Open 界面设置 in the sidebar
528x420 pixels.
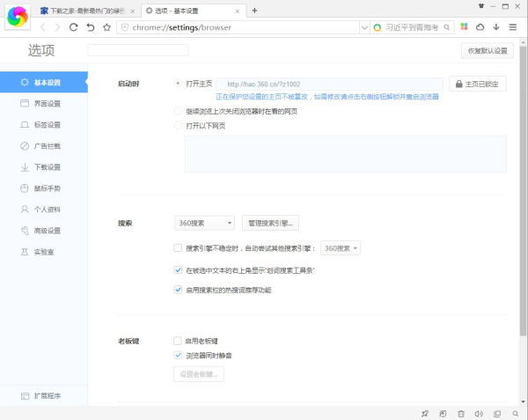tap(47, 104)
